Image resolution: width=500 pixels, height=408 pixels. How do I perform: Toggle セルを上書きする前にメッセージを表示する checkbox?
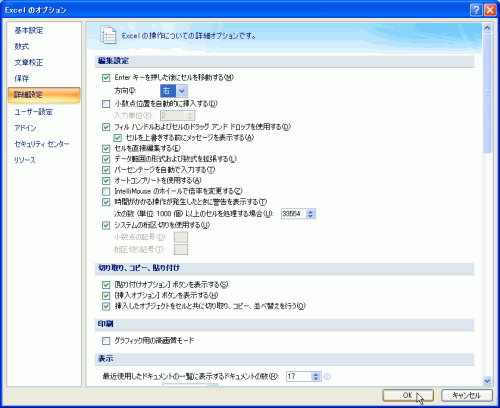pos(117,138)
